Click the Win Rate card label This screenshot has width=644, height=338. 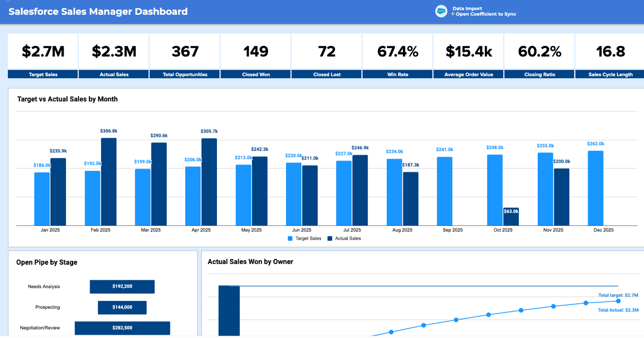pos(398,75)
